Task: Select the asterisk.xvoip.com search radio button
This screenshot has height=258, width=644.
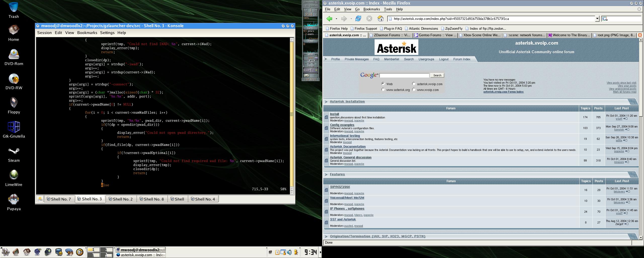Action: click(x=414, y=84)
